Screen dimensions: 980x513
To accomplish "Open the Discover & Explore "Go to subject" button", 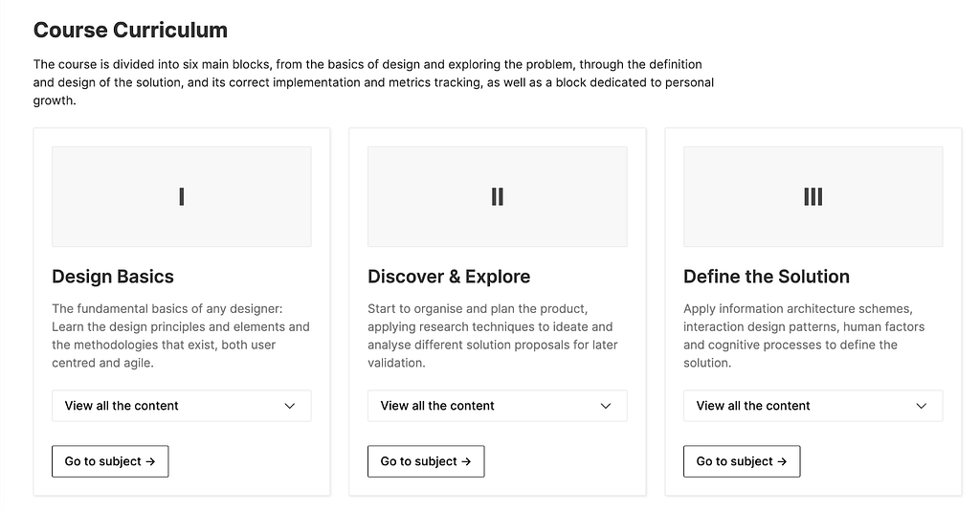I will point(426,461).
